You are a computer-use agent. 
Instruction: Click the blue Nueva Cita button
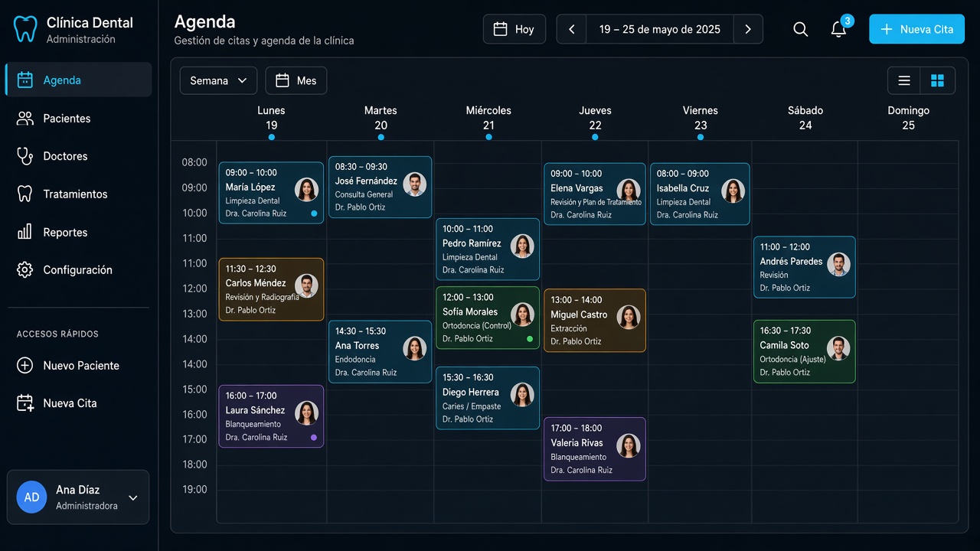click(x=916, y=29)
